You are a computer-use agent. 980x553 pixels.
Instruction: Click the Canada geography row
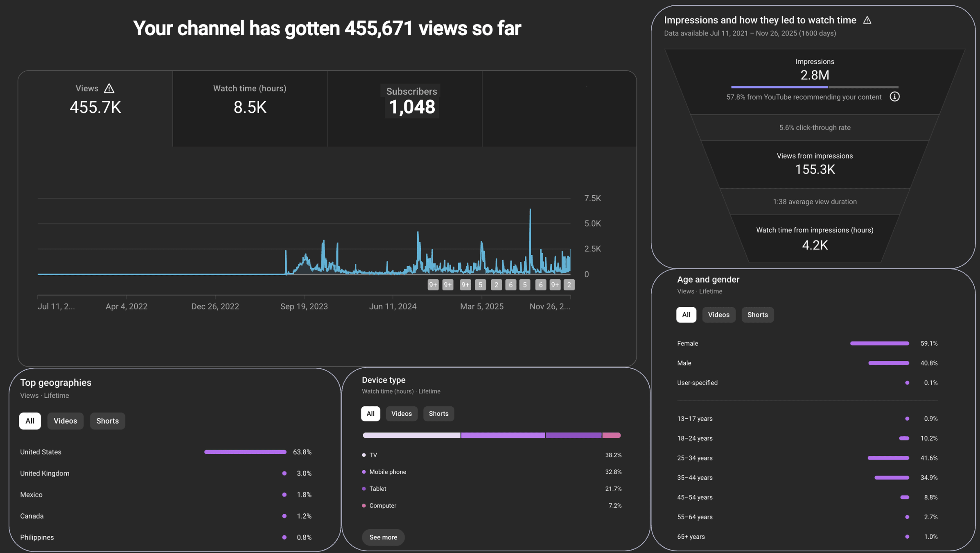[x=166, y=516]
